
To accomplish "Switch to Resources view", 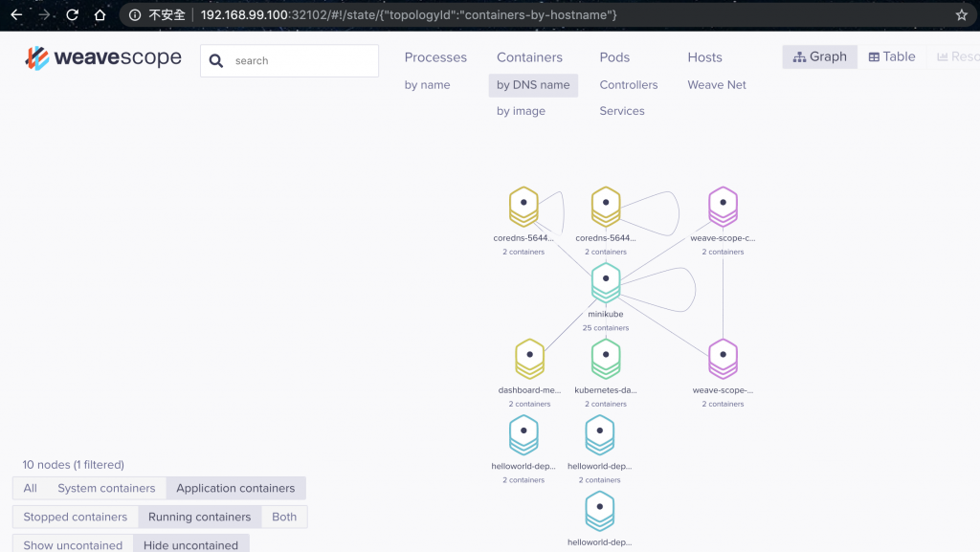I will coord(958,56).
